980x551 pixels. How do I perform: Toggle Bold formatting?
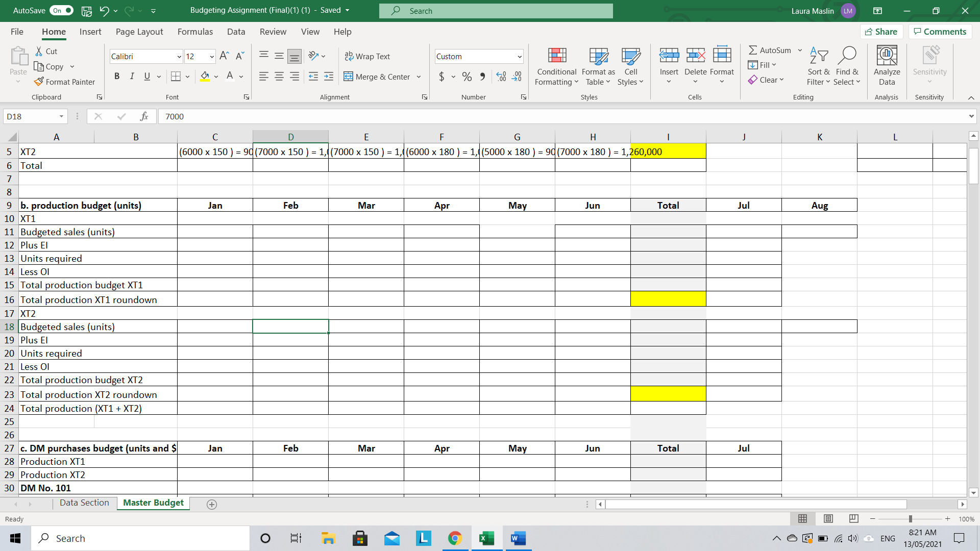click(x=117, y=77)
